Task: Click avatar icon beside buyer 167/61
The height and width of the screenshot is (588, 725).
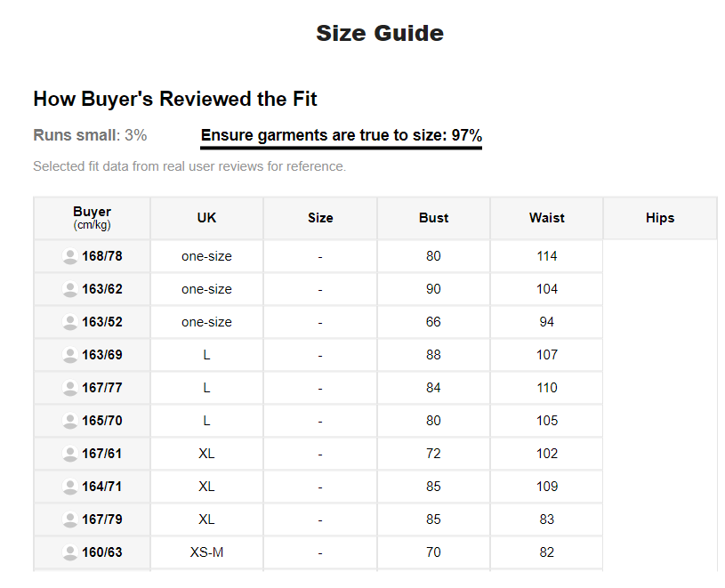Action: (x=70, y=454)
